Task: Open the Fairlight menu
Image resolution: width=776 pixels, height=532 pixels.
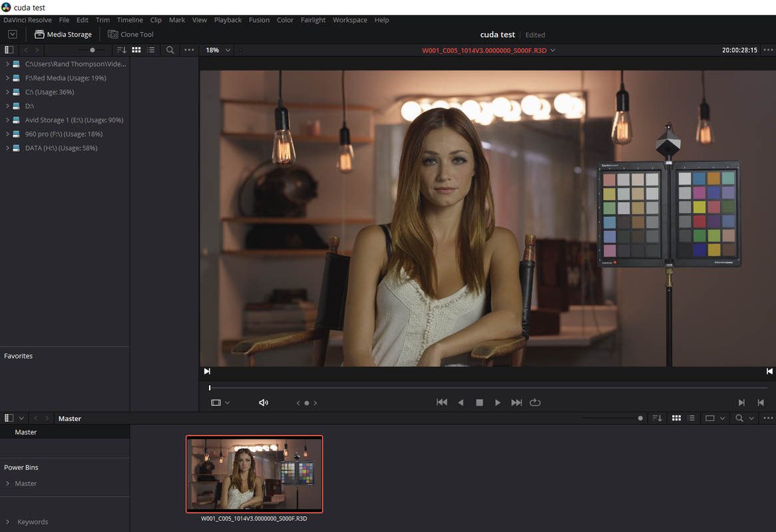Action: (x=313, y=20)
